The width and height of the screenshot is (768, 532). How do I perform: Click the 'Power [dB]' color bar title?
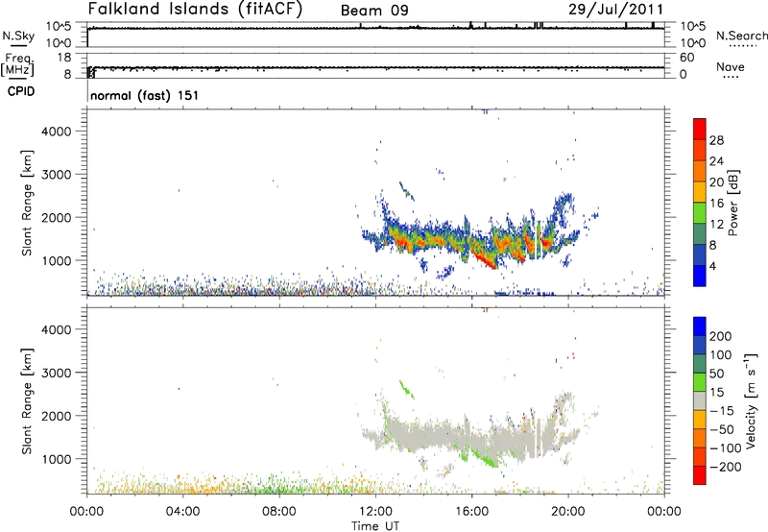tap(732, 203)
